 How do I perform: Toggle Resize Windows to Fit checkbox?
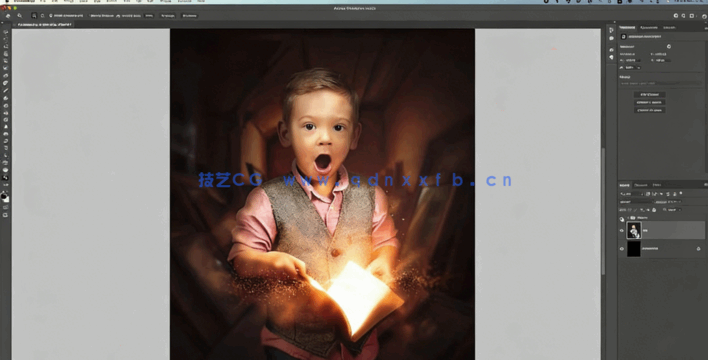pyautogui.click(x=51, y=16)
